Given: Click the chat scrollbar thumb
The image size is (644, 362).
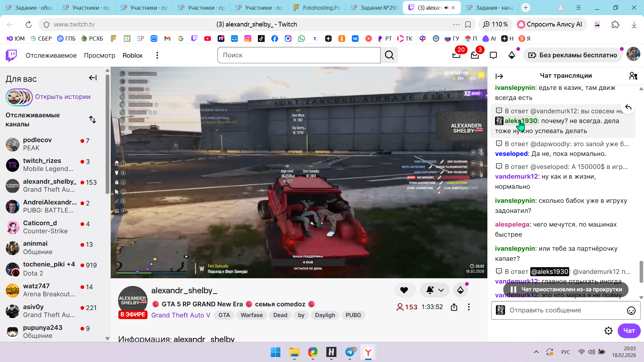Looking at the screenshot, I should pos(641,271).
